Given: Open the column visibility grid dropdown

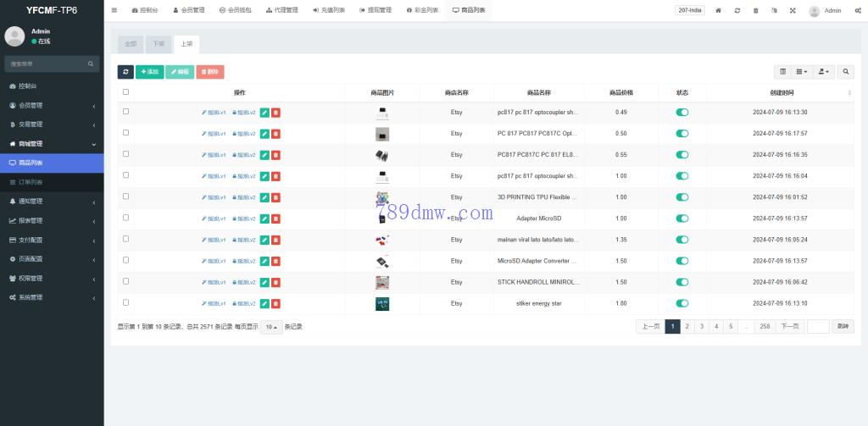Looking at the screenshot, I should 801,72.
